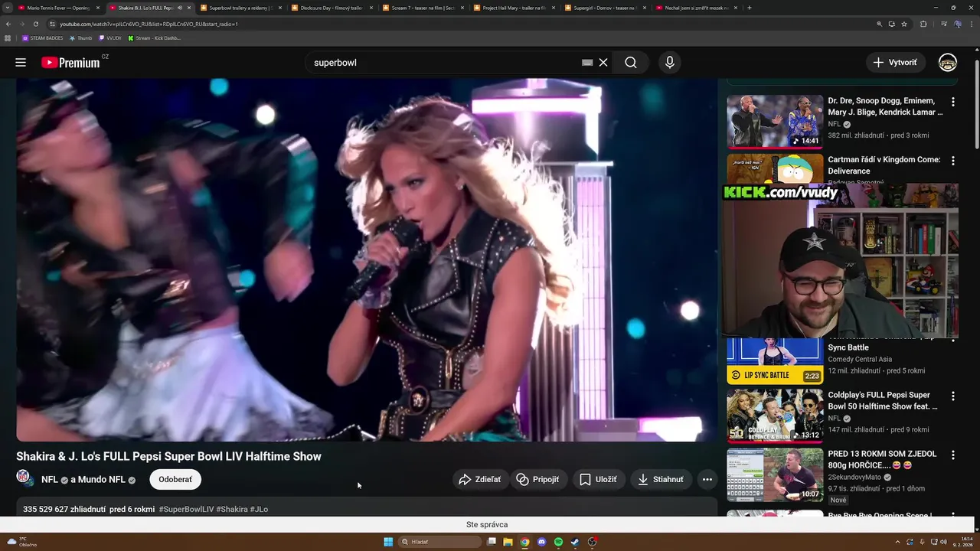
Task: Click the Vytvoriť create button
Action: click(x=896, y=63)
